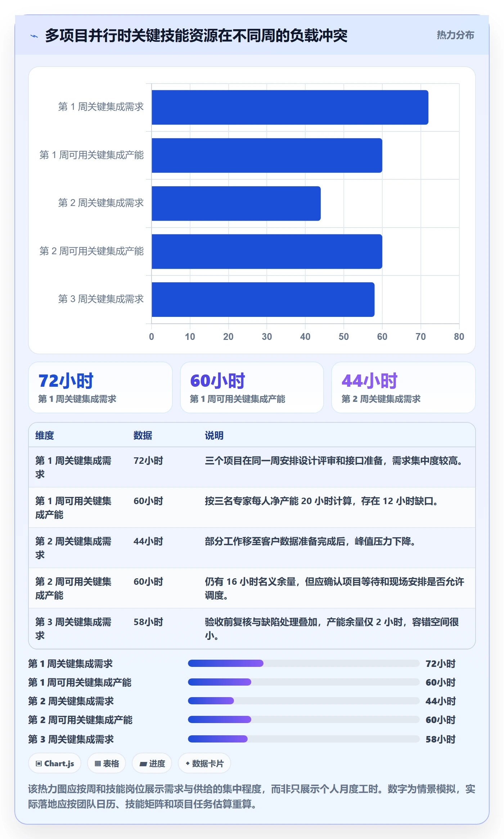The width and height of the screenshot is (504, 839).
Task: Click the 数据 column header
Action: (143, 435)
